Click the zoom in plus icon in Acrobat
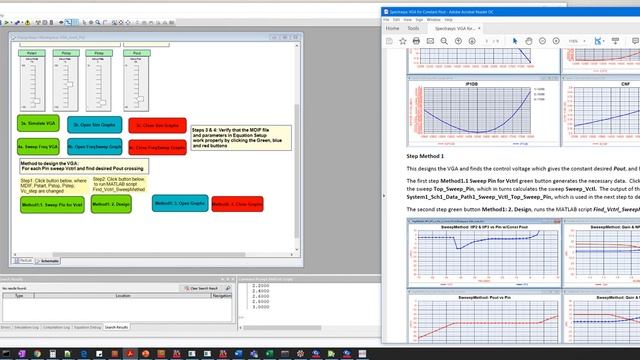This screenshot has height=360, width=640. (556, 41)
